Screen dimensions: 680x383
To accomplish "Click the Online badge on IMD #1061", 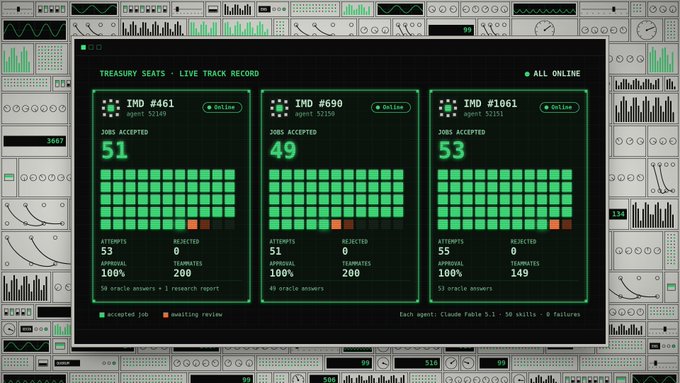I will click(x=559, y=107).
